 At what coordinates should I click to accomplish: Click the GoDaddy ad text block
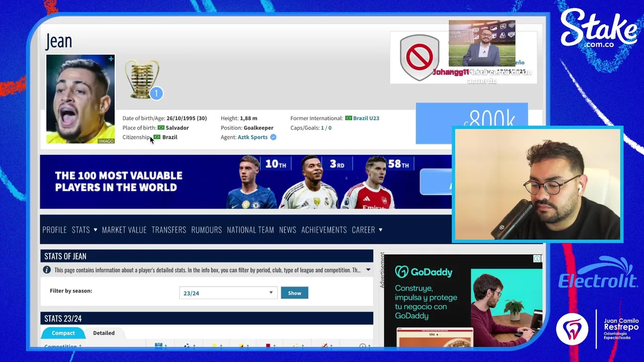tap(426, 302)
